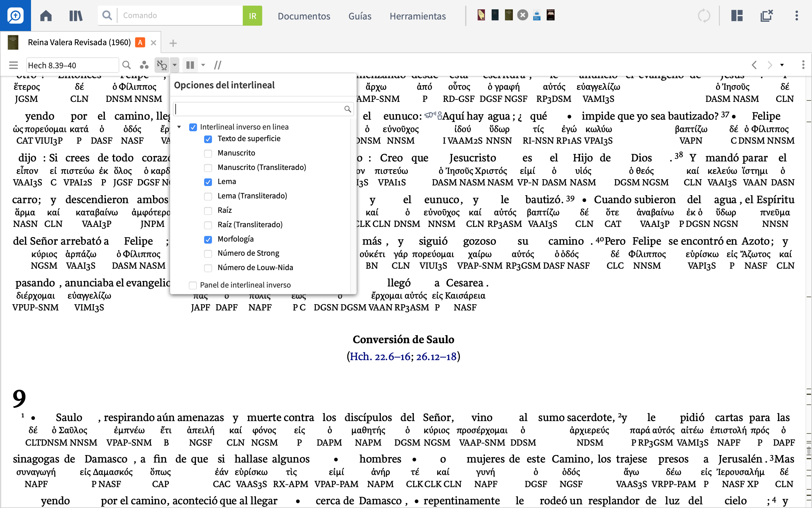812x508 pixels.
Task: Enable Lema (Transliterado) checkbox
Action: click(x=208, y=196)
